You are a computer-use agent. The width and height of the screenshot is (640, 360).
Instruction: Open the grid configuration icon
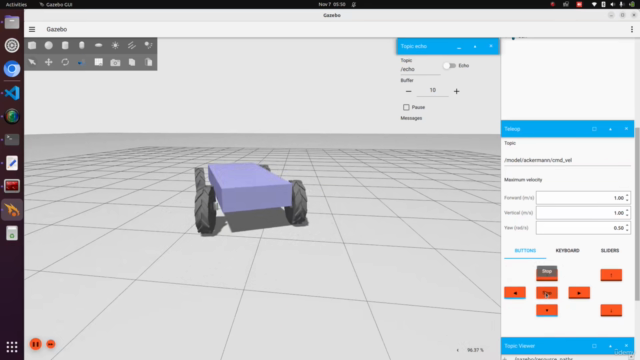coord(98,62)
